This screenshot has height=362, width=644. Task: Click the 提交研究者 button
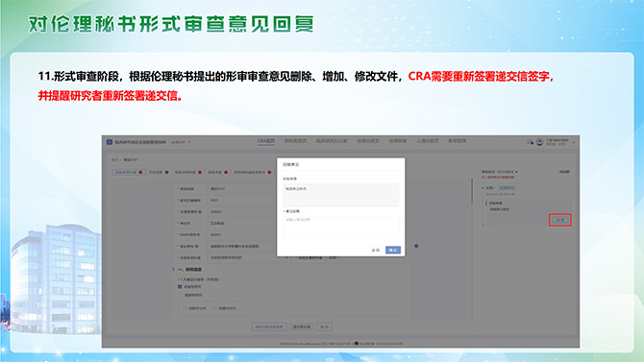302,327
